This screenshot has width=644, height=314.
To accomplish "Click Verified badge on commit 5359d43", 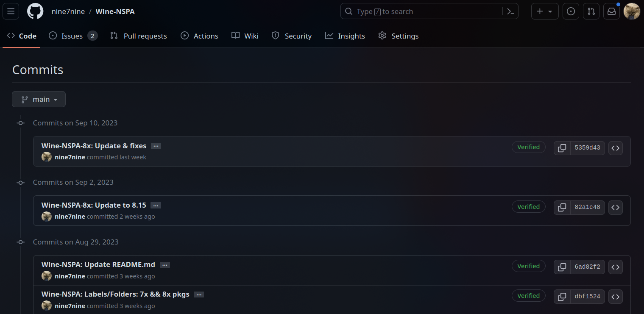I will [528, 147].
